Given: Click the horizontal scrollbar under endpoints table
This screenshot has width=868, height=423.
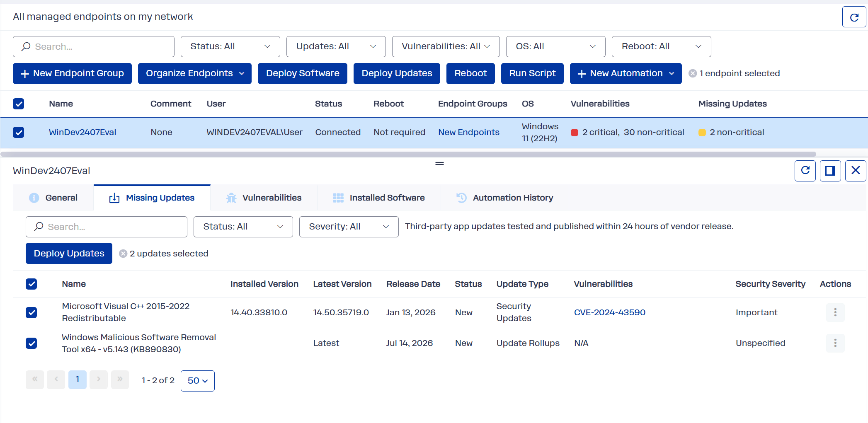Looking at the screenshot, I should point(408,154).
